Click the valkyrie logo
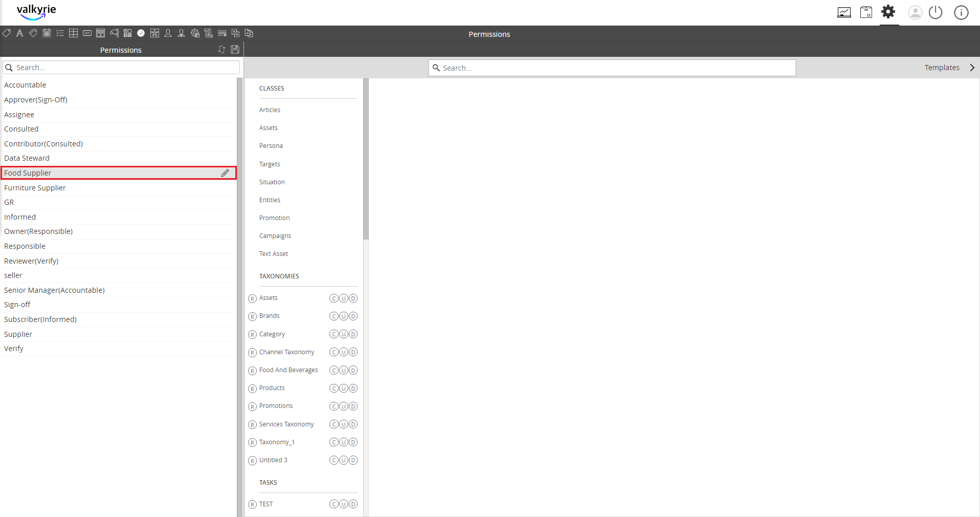The width and height of the screenshot is (980, 517). point(36,12)
